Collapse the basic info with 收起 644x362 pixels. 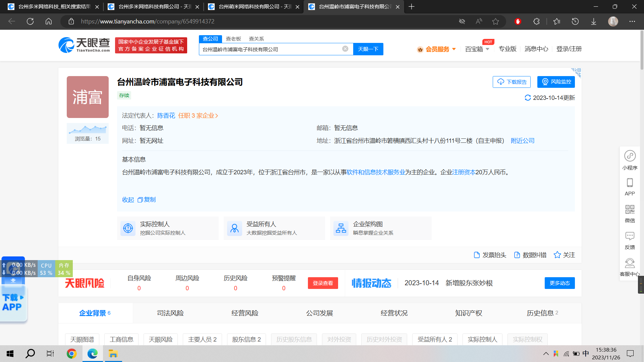coord(128,200)
